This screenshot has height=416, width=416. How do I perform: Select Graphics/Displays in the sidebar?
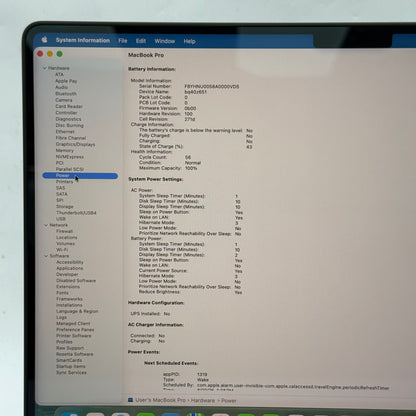[75, 144]
